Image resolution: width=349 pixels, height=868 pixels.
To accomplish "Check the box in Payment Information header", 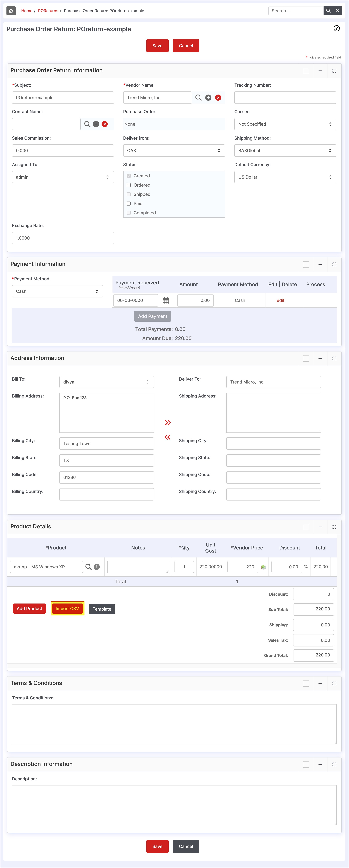I will click(306, 264).
